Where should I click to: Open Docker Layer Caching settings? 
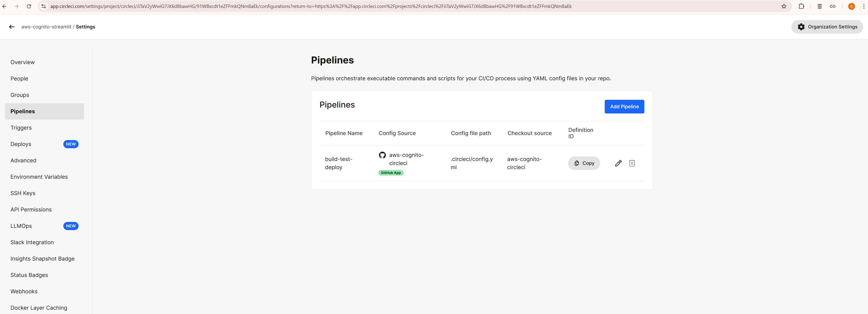pyautogui.click(x=38, y=308)
